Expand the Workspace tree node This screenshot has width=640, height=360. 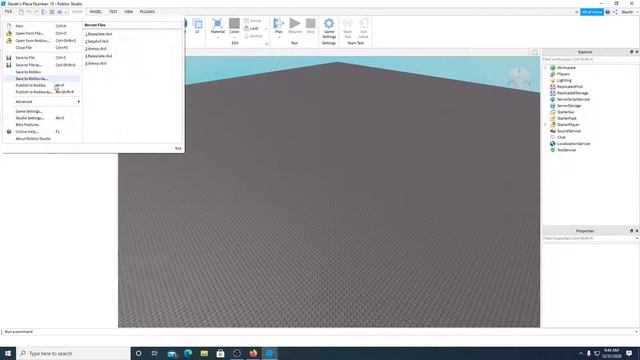[x=546, y=68]
